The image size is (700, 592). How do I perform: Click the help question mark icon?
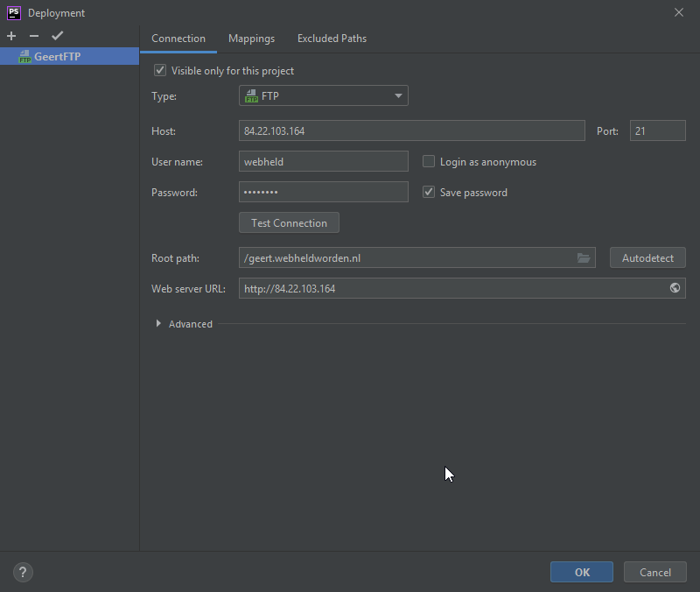pos(23,573)
